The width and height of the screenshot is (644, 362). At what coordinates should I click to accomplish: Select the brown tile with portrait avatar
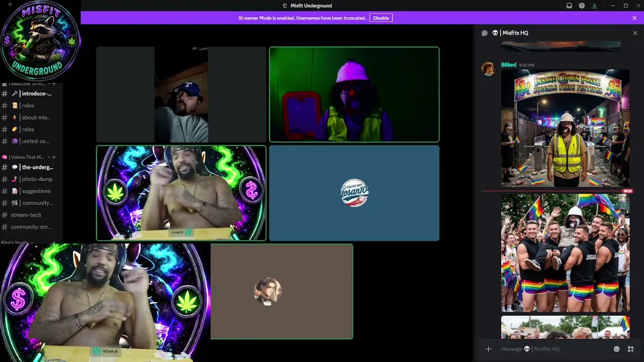click(x=282, y=292)
